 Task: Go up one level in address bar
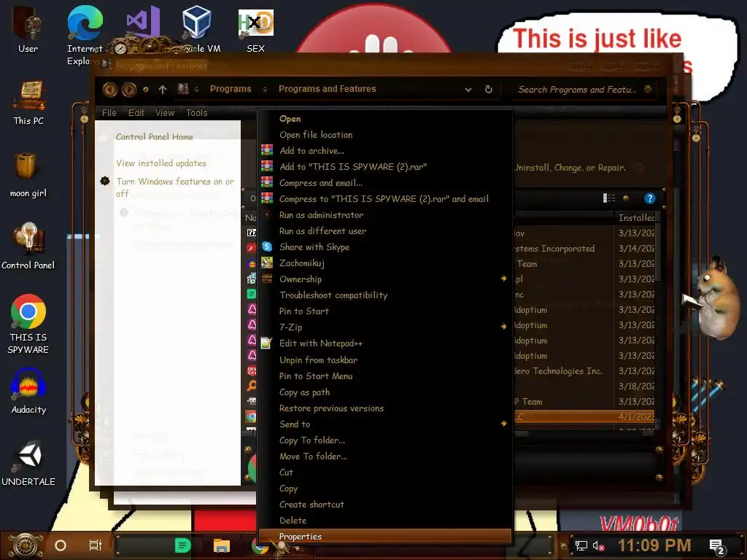163,89
